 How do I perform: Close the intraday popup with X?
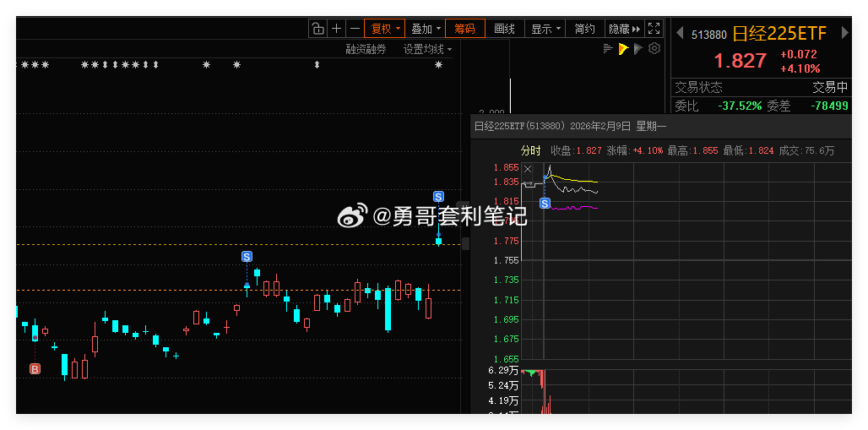pos(528,169)
